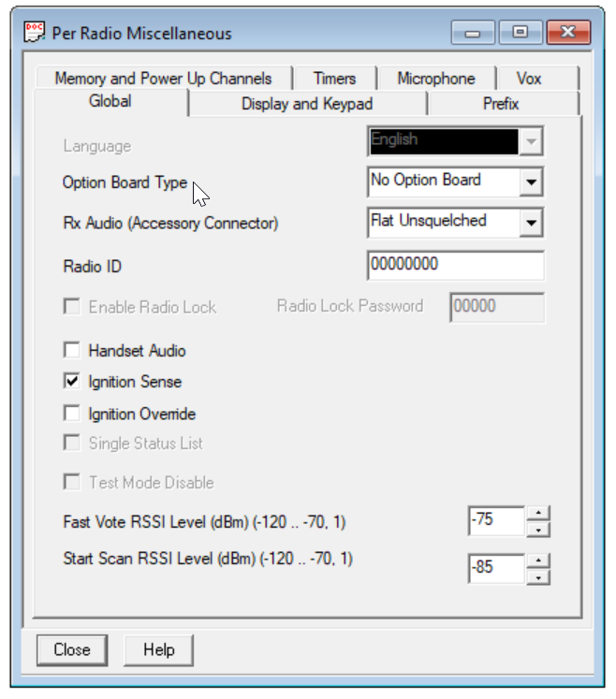Enable the Handset Audio checkbox
The height and width of the screenshot is (699, 616).
pyautogui.click(x=71, y=351)
